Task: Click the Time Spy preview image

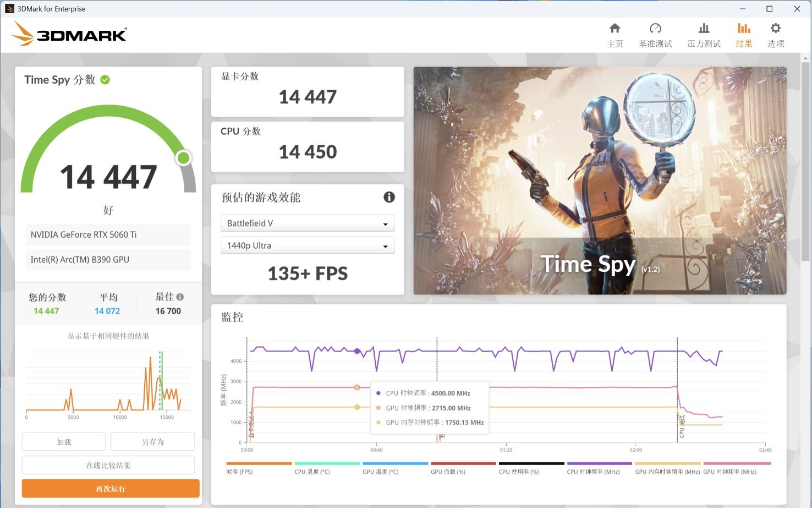Action: (x=600, y=181)
